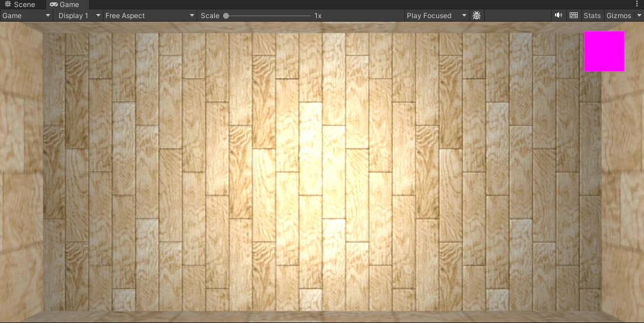The width and height of the screenshot is (644, 323).
Task: Mute audio with the speaker icon
Action: click(x=558, y=15)
